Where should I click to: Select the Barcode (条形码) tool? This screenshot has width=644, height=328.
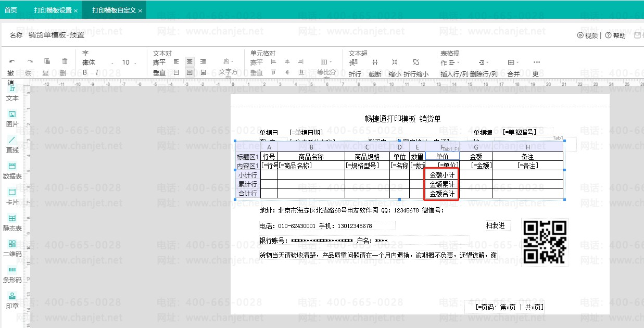pos(12,275)
